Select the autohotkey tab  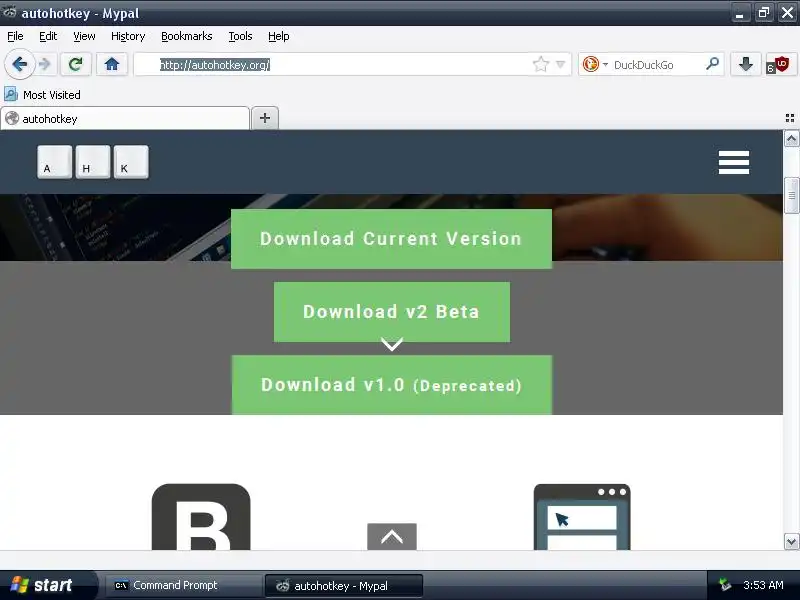pyautogui.click(x=125, y=118)
